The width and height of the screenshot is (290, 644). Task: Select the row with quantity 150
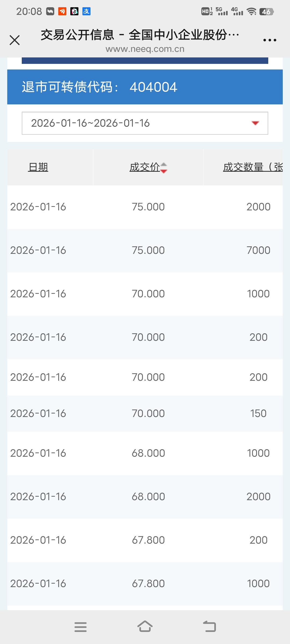pos(145,414)
